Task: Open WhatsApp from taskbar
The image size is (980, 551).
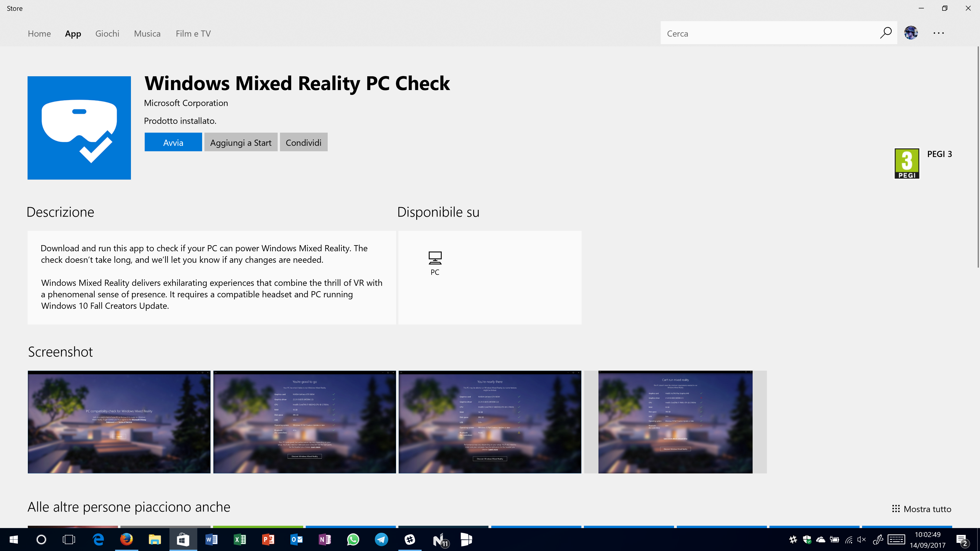Action: (x=353, y=540)
